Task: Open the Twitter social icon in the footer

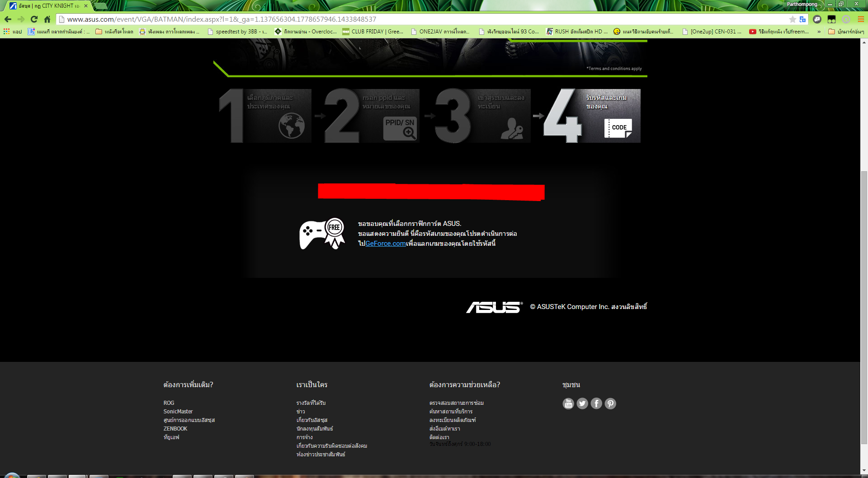Action: tap(582, 403)
